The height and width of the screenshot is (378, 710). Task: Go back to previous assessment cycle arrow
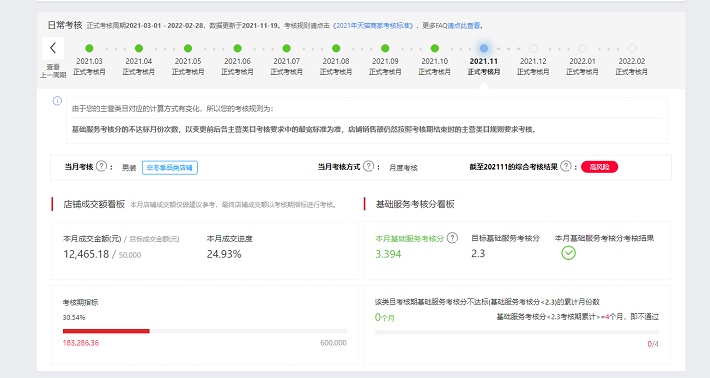point(53,48)
